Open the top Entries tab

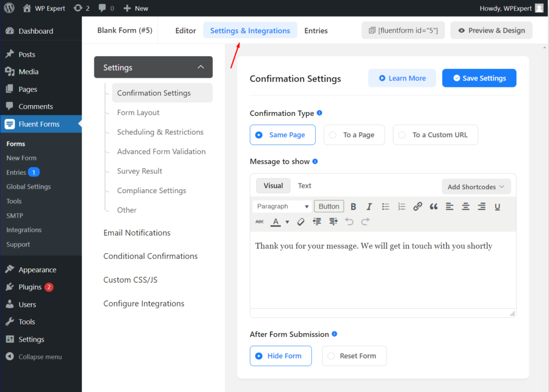[x=316, y=31]
